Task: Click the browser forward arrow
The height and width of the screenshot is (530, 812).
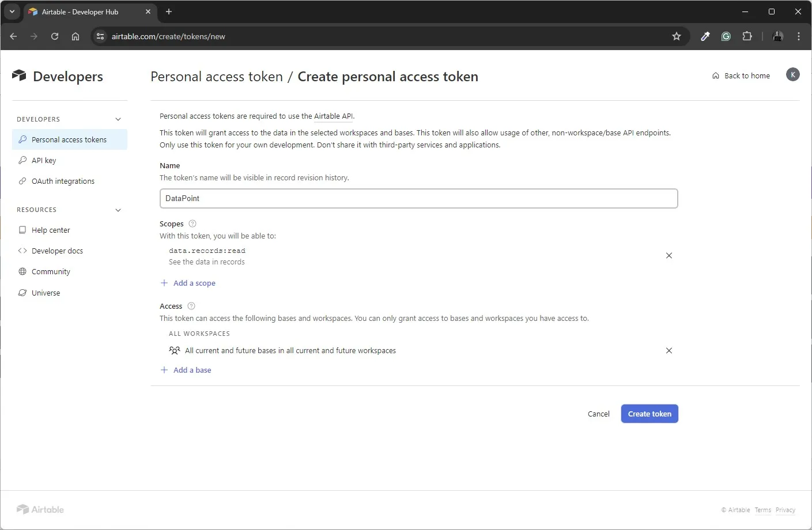Action: tap(34, 36)
